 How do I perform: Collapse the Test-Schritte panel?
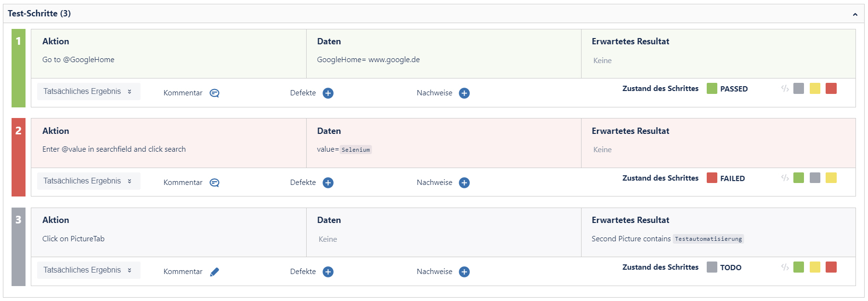click(x=855, y=13)
